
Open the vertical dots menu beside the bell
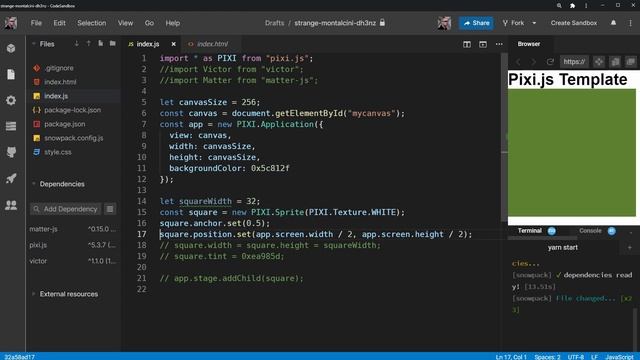(630, 23)
